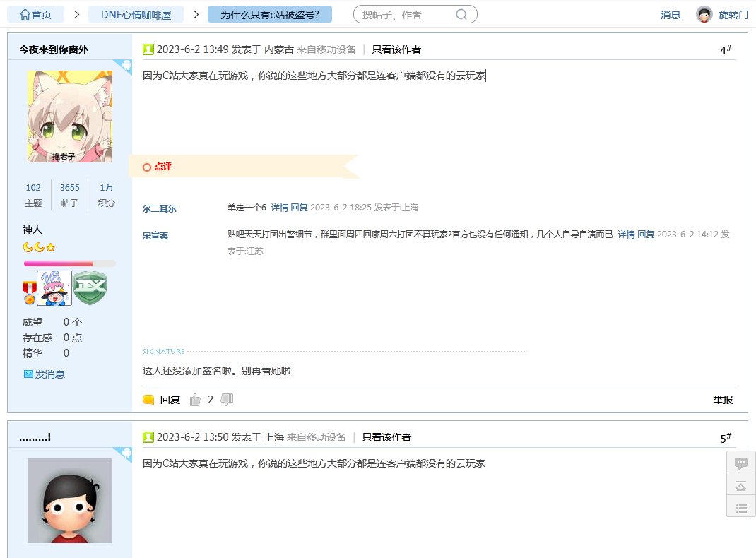Send a message via 发消息

[45, 374]
